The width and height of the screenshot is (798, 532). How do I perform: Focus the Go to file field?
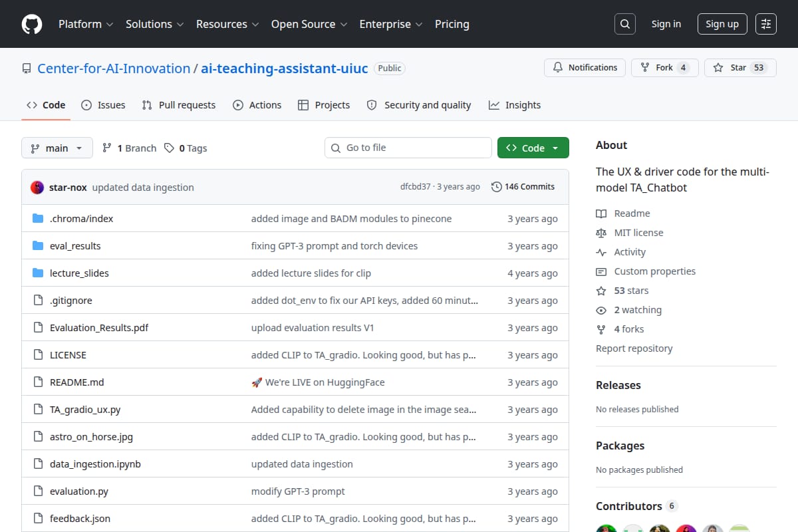(x=408, y=148)
